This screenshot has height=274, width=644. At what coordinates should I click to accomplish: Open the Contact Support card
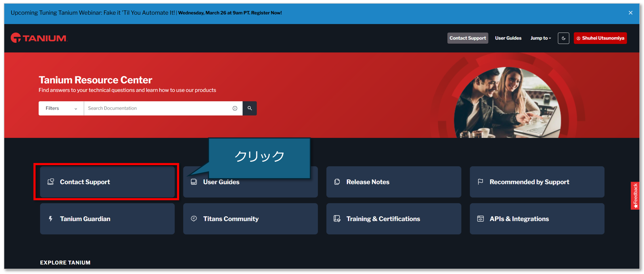[x=107, y=182]
